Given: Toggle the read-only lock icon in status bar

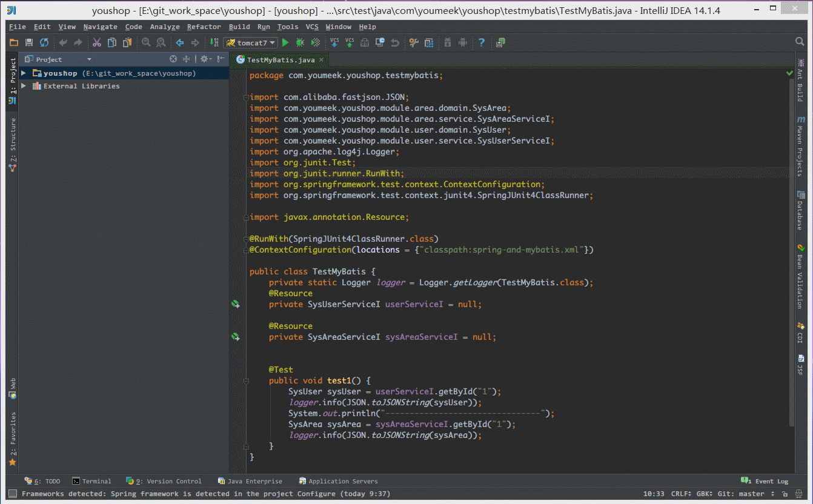Looking at the screenshot, I should [785, 494].
